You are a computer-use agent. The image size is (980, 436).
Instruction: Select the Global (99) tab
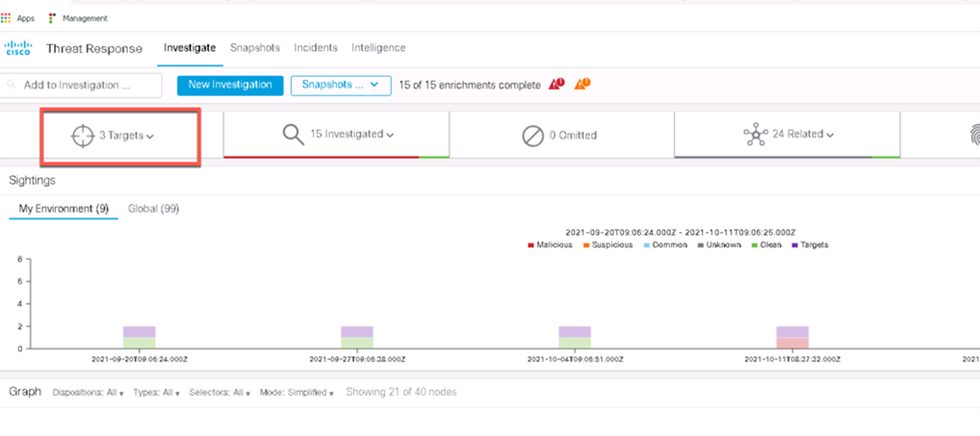click(x=154, y=209)
